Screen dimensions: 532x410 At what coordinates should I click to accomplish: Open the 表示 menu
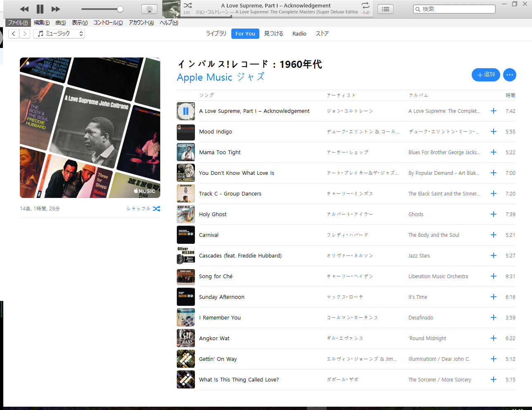(x=80, y=23)
